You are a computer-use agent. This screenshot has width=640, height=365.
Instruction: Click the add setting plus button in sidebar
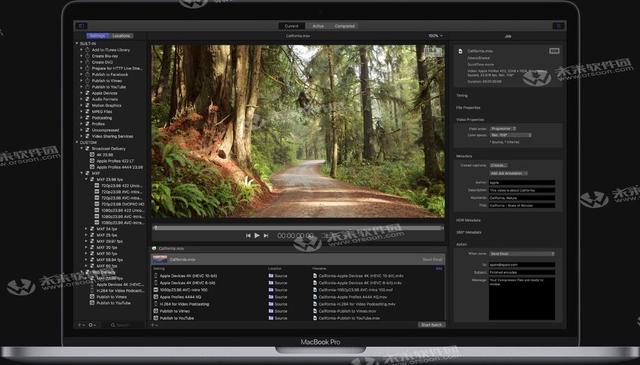coord(80,325)
